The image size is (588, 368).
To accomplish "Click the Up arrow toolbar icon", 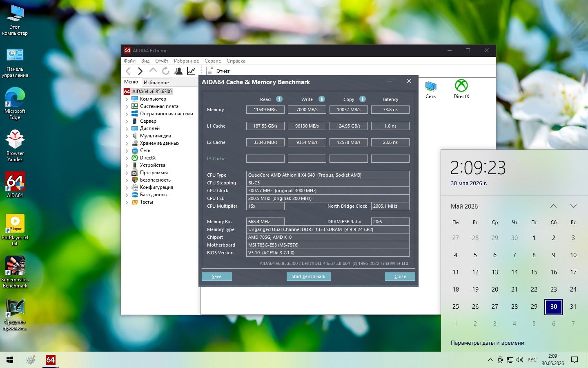I will [x=153, y=70].
